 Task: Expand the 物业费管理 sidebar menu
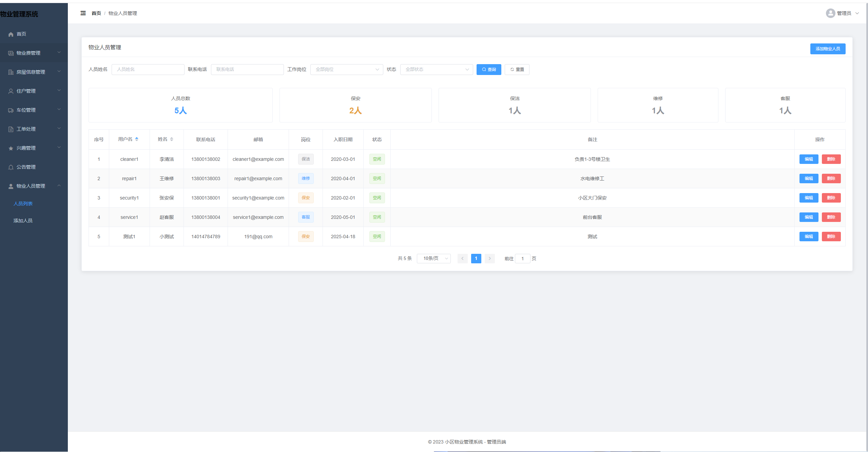coord(34,53)
